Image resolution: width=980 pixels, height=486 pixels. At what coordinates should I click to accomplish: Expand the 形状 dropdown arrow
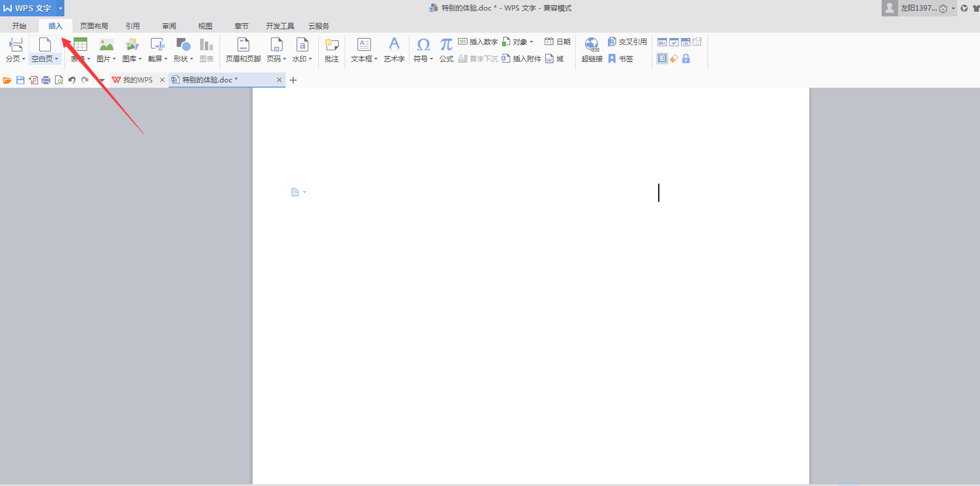(191, 59)
